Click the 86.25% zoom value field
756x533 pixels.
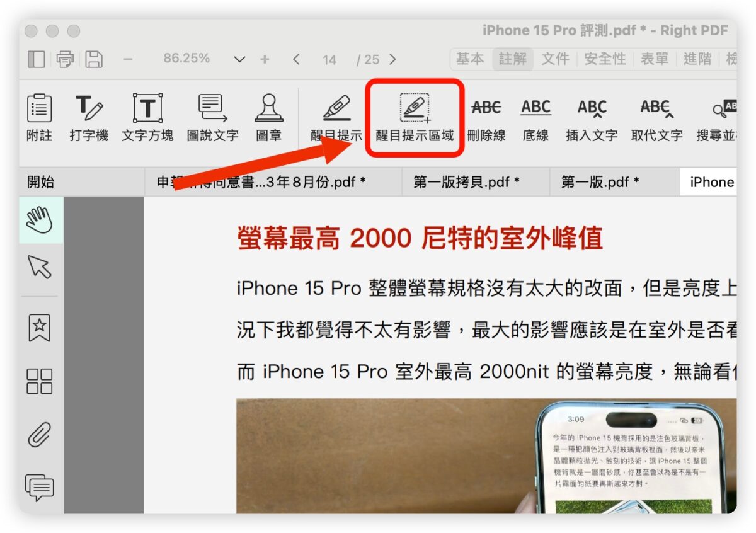186,59
